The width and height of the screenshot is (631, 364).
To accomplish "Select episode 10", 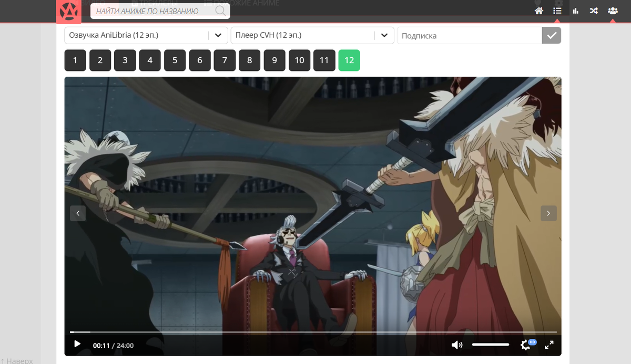I will pyautogui.click(x=299, y=60).
